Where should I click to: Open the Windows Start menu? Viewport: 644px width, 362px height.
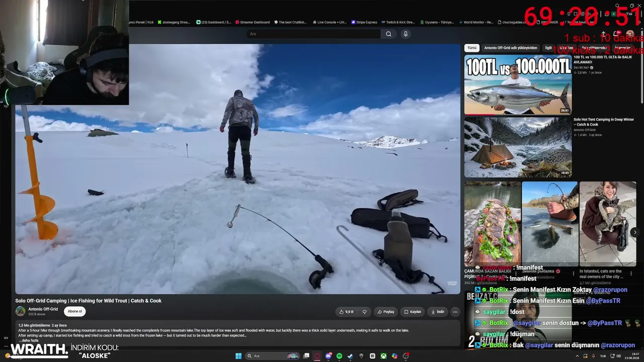(x=238, y=356)
